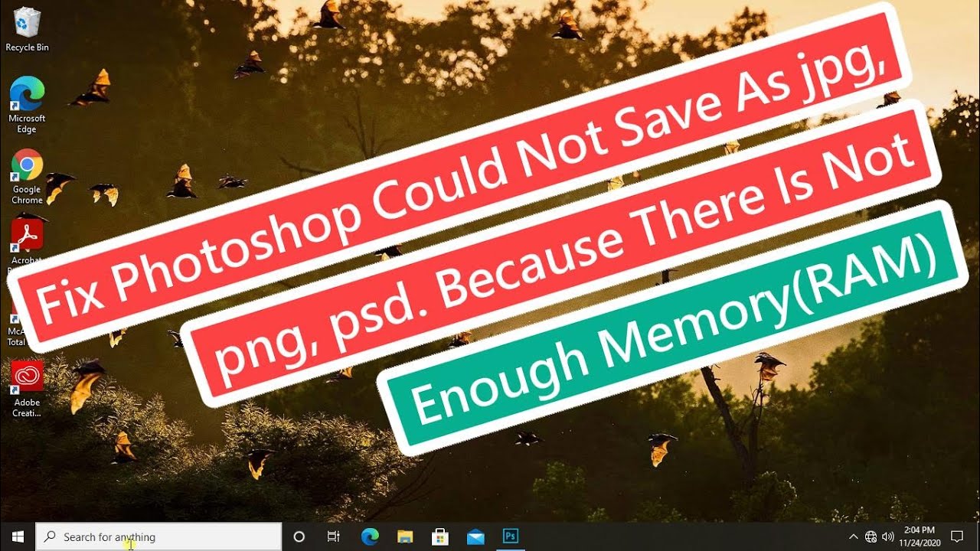The height and width of the screenshot is (551, 980).
Task: Open Microsoft Store from the taskbar
Action: pyautogui.click(x=439, y=536)
